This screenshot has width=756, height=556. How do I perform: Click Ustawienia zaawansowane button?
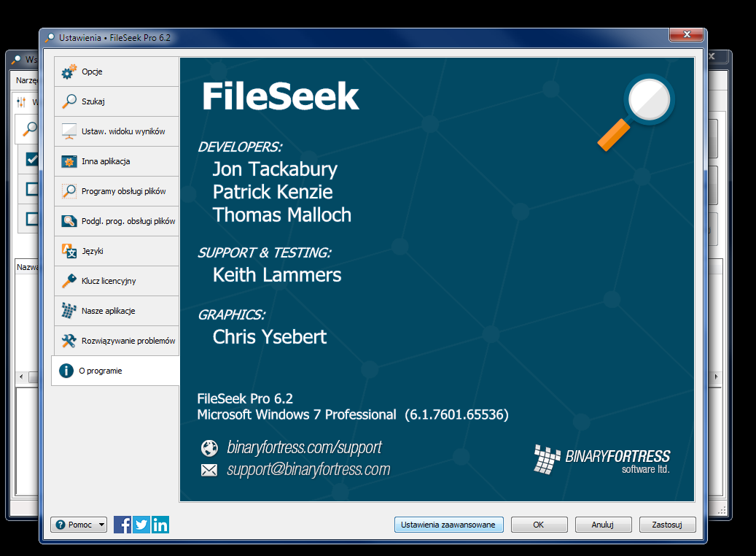click(x=448, y=525)
